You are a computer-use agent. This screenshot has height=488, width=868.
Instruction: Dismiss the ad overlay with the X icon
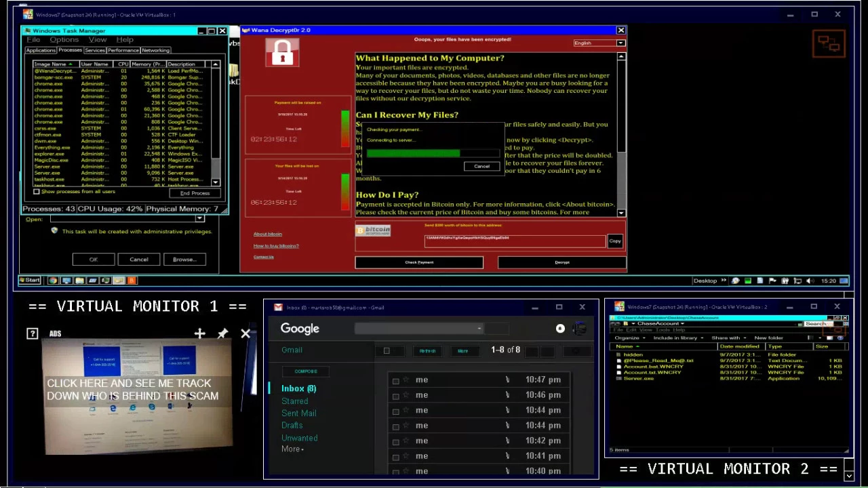click(245, 333)
